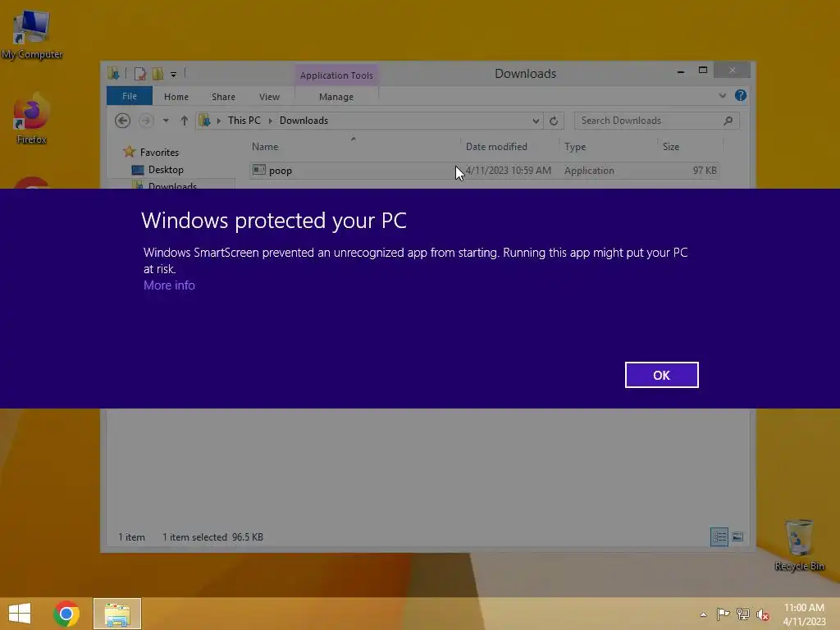The height and width of the screenshot is (630, 840).
Task: Open the My Computer desktop icon
Action: (x=32, y=33)
